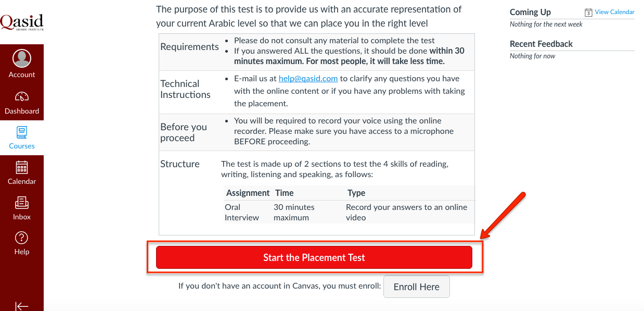Click the small calendar icon beside View Calendar
The width and height of the screenshot is (644, 311).
click(x=588, y=13)
